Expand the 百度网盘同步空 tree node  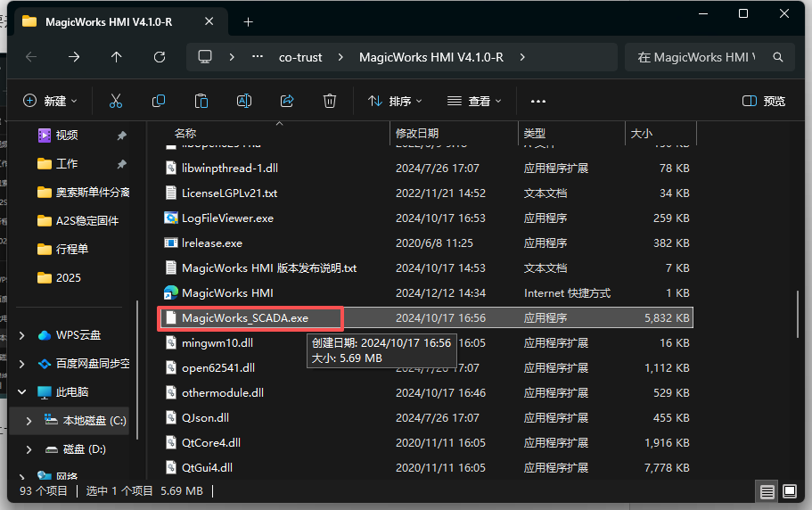coord(21,364)
